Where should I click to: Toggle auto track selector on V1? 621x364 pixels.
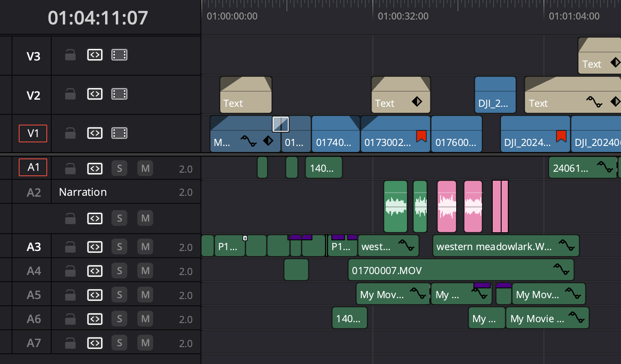(x=94, y=133)
